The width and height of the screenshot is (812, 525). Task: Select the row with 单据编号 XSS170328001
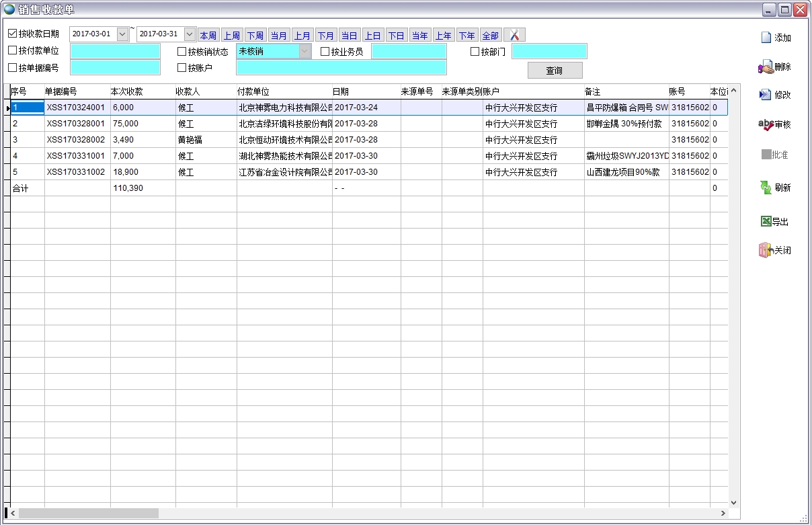(75, 124)
